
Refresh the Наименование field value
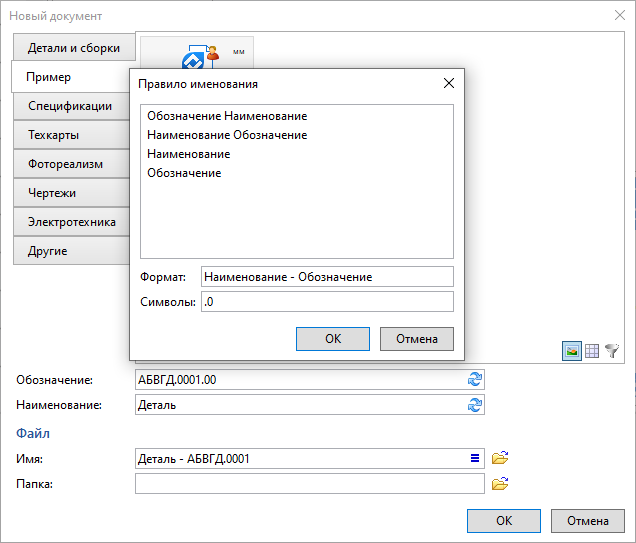475,405
